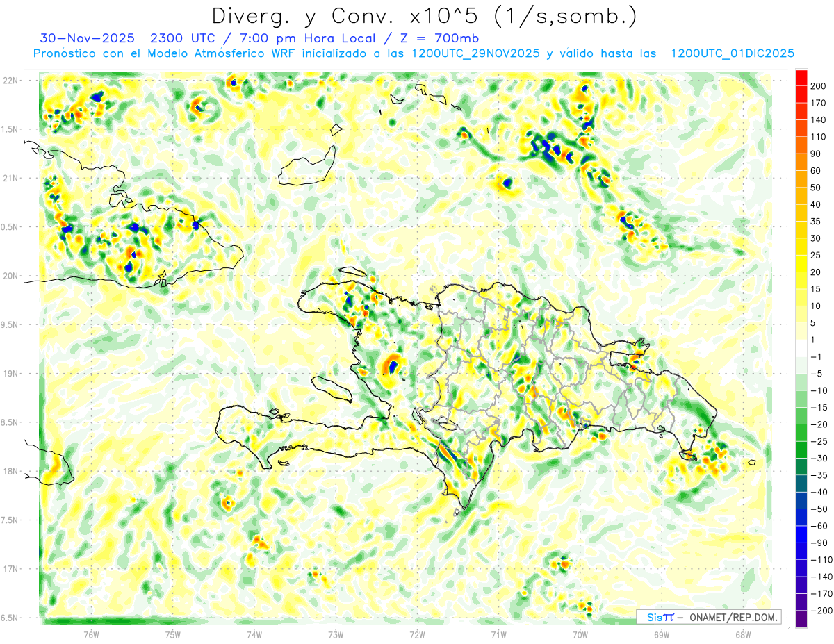Click the '-5' color scale value
The image size is (834, 644).
click(817, 373)
